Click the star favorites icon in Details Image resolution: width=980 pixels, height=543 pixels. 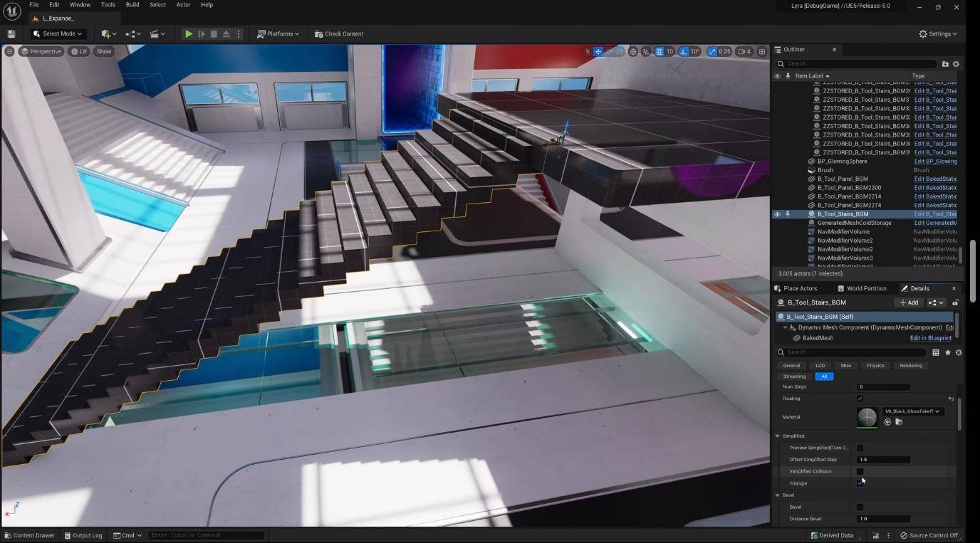pos(947,352)
